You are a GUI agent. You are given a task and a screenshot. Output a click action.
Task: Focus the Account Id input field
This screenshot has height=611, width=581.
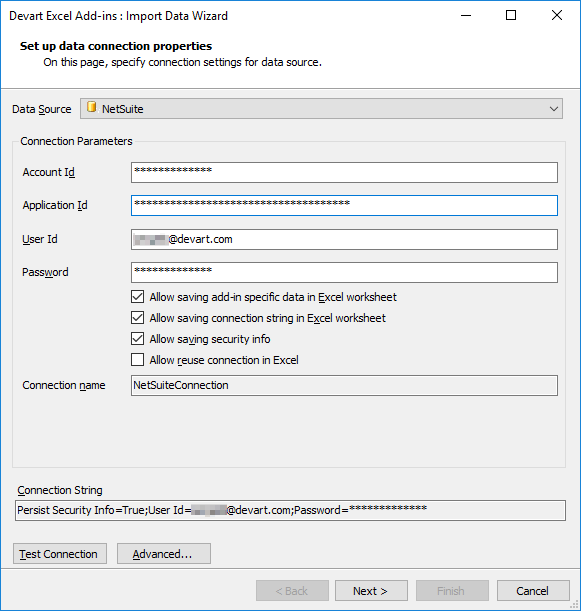[344, 172]
